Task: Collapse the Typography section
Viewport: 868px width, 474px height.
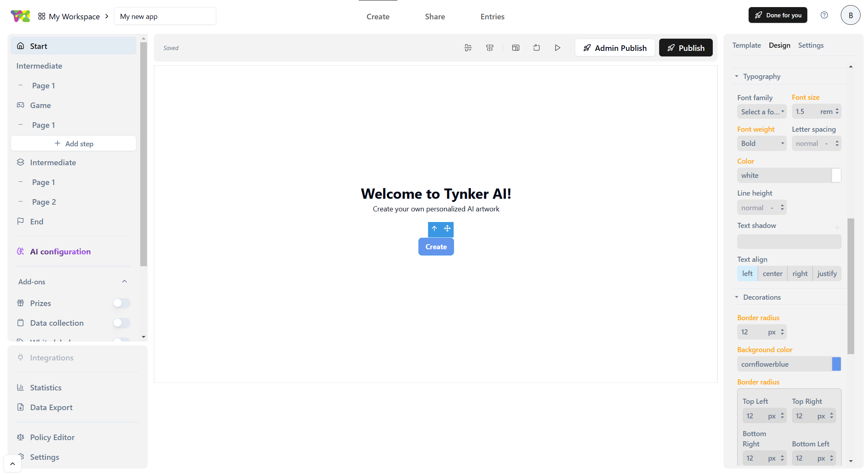Action: coord(736,77)
